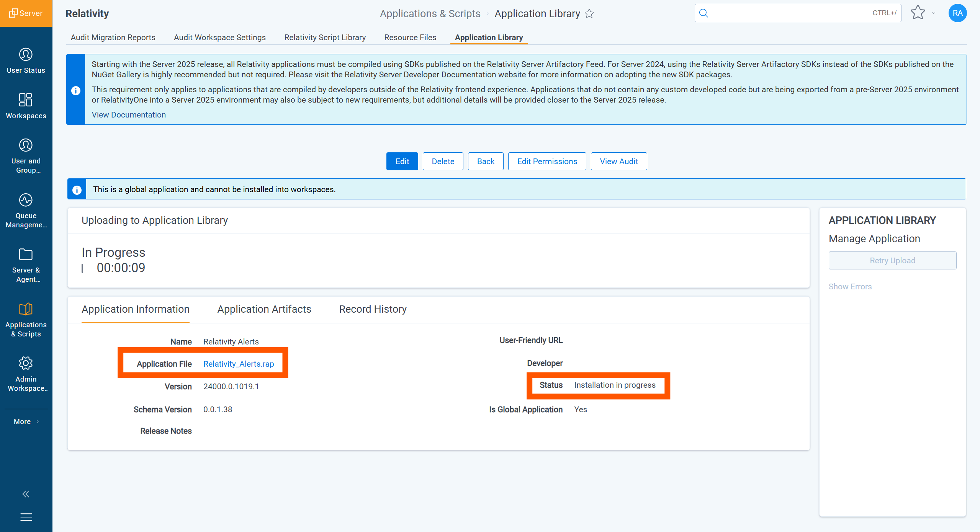Switch to Record History tab
Screen dimensions: 980x532
tap(373, 309)
